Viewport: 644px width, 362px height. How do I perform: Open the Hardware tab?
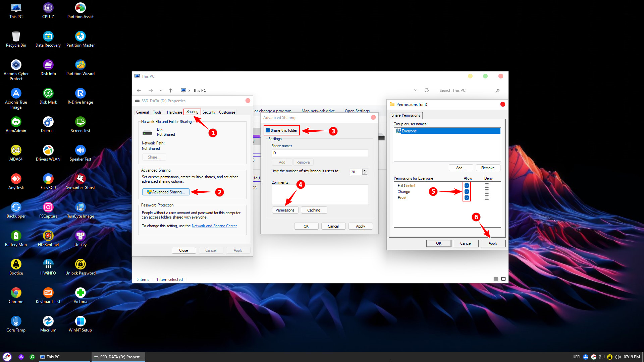pyautogui.click(x=174, y=112)
